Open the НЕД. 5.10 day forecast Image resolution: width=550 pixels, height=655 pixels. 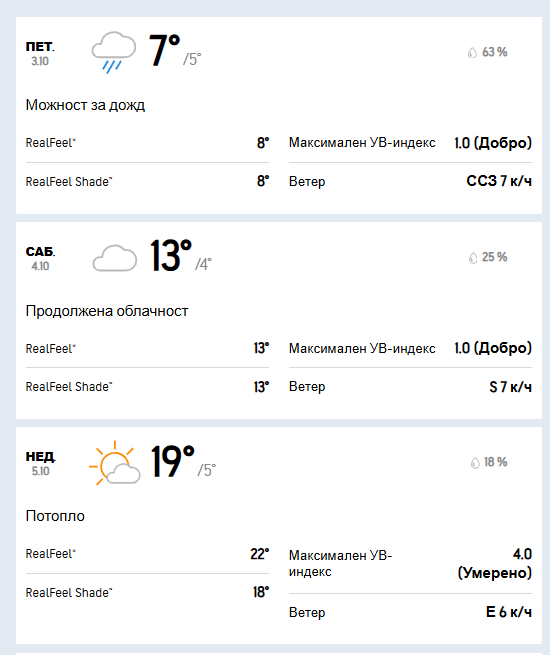(40, 463)
